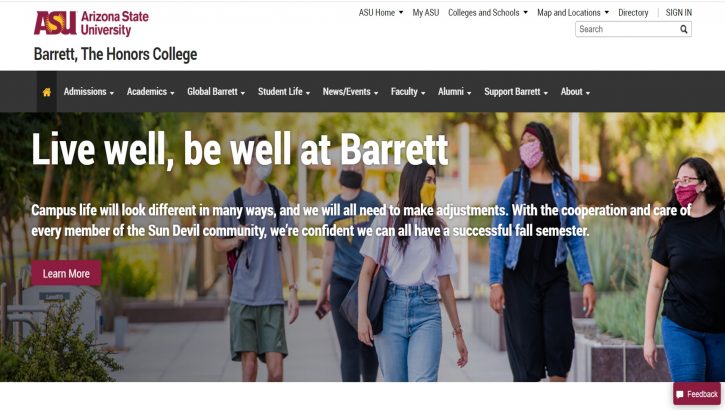Open the Global Barrett dropdown
The width and height of the screenshot is (725, 410).
(x=216, y=92)
